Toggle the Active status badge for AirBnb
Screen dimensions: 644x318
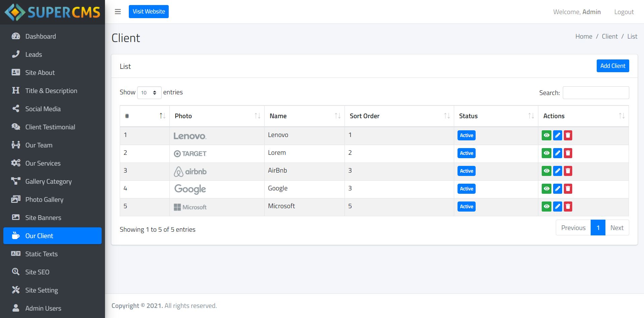tap(466, 171)
